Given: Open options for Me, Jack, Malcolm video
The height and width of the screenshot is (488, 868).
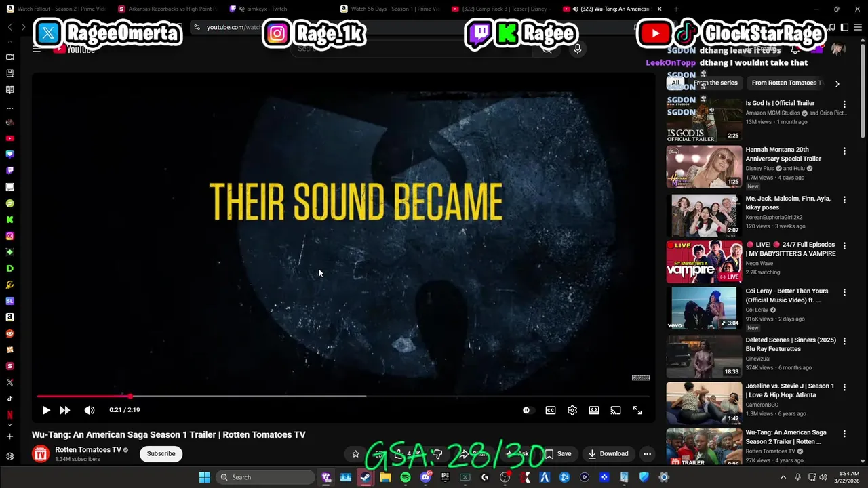Looking at the screenshot, I should click(844, 200).
